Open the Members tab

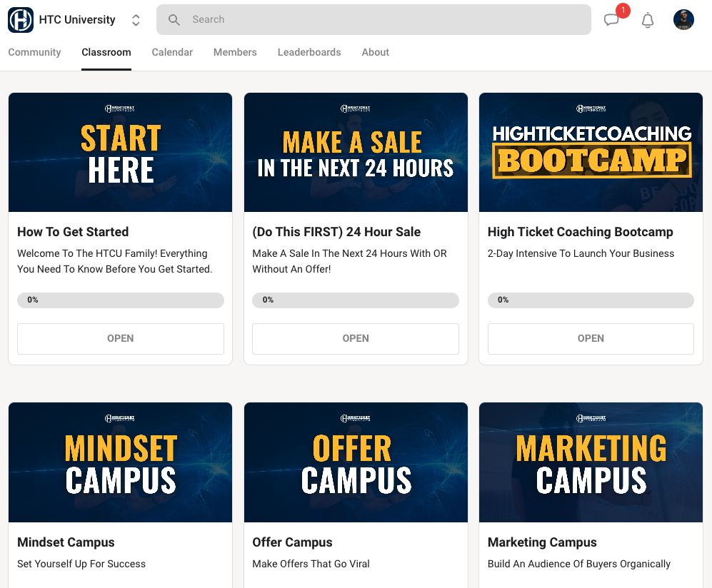[235, 52]
